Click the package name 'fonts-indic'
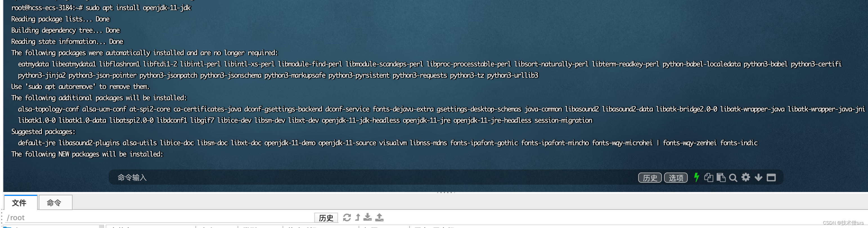This screenshot has width=868, height=228. [739, 143]
